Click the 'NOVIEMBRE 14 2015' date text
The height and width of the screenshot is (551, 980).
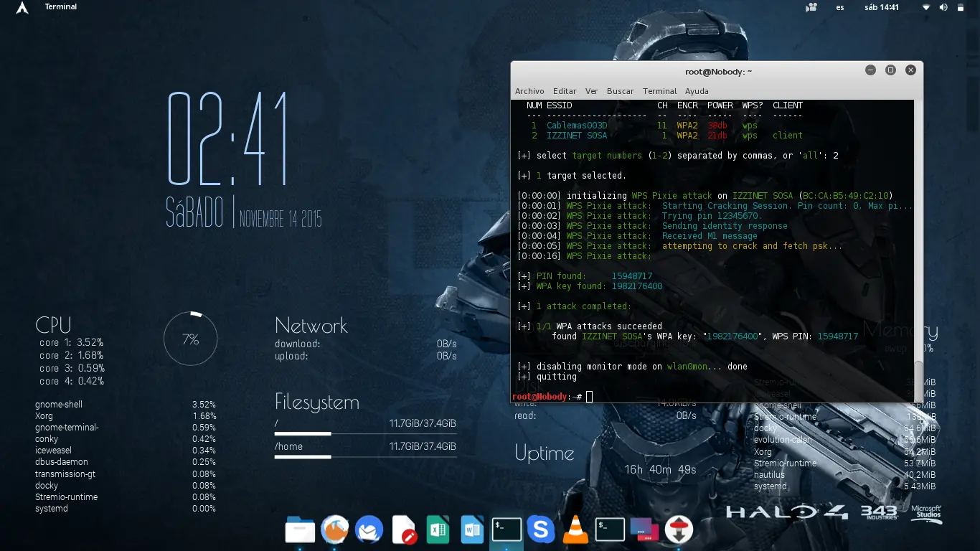coord(281,217)
